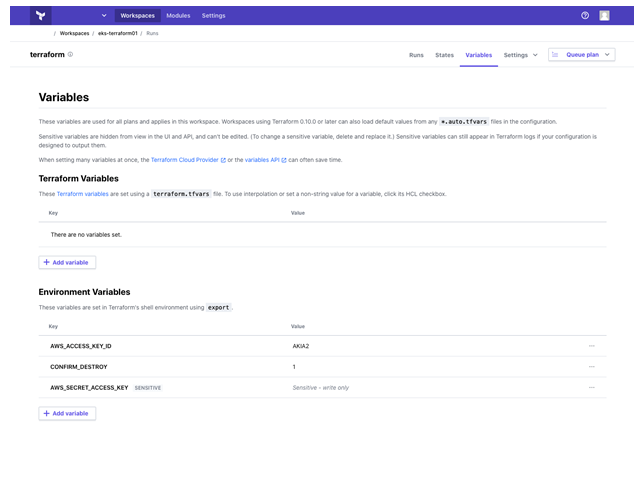Open actions menu for AWS_SECRET_ACCESS_KEY row
The height and width of the screenshot is (500, 644).
(x=592, y=387)
